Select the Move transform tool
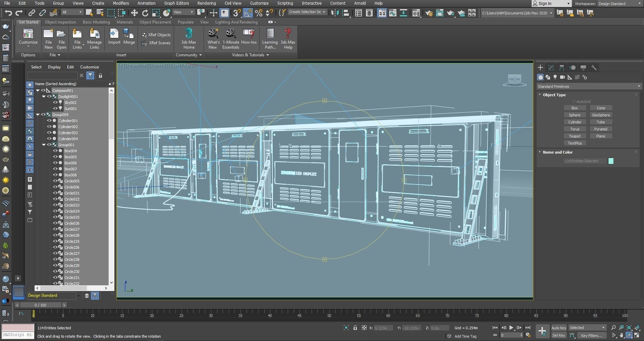This screenshot has width=644, height=341. pyautogui.click(x=134, y=13)
